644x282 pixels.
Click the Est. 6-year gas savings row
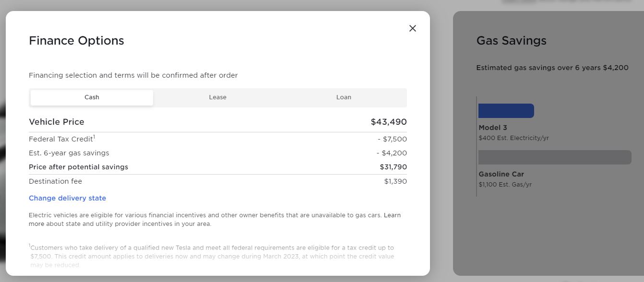(x=69, y=153)
